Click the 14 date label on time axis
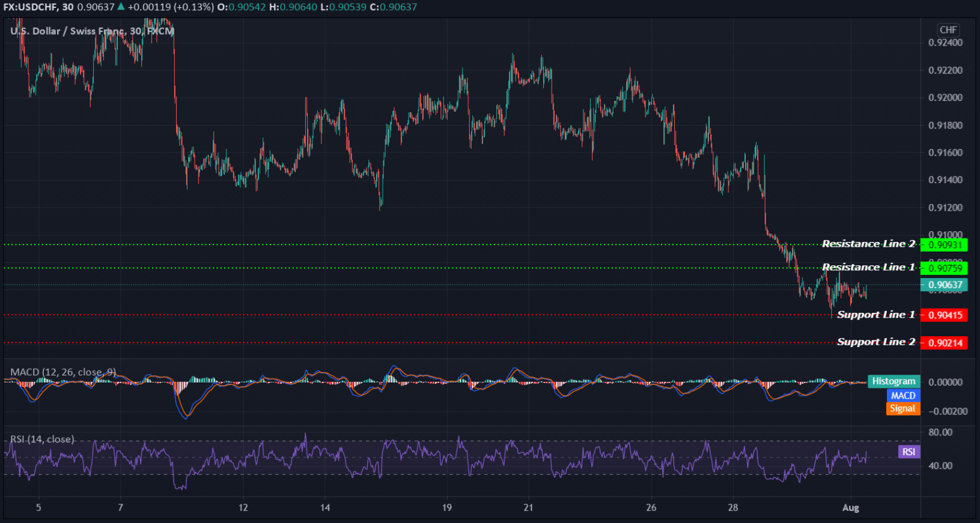Screen dimensions: 980x523 (x=325, y=508)
